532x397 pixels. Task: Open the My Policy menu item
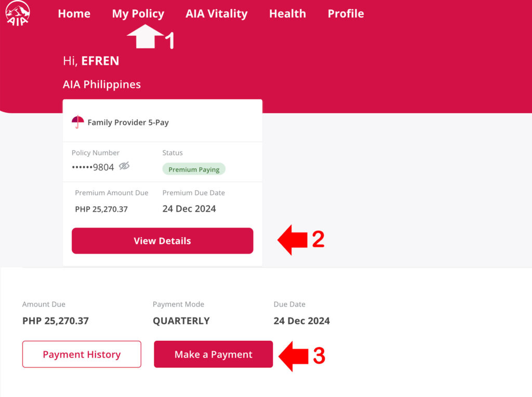click(x=138, y=14)
